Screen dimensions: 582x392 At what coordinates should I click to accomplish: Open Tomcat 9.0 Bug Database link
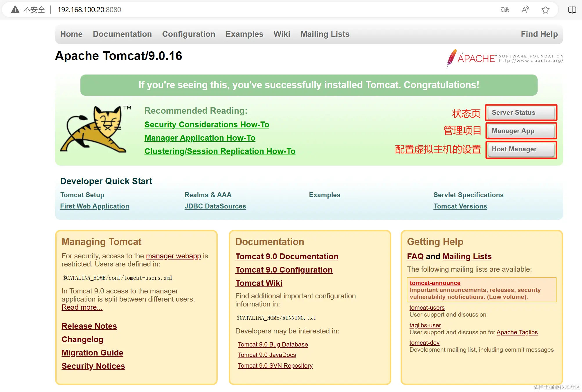(x=273, y=344)
